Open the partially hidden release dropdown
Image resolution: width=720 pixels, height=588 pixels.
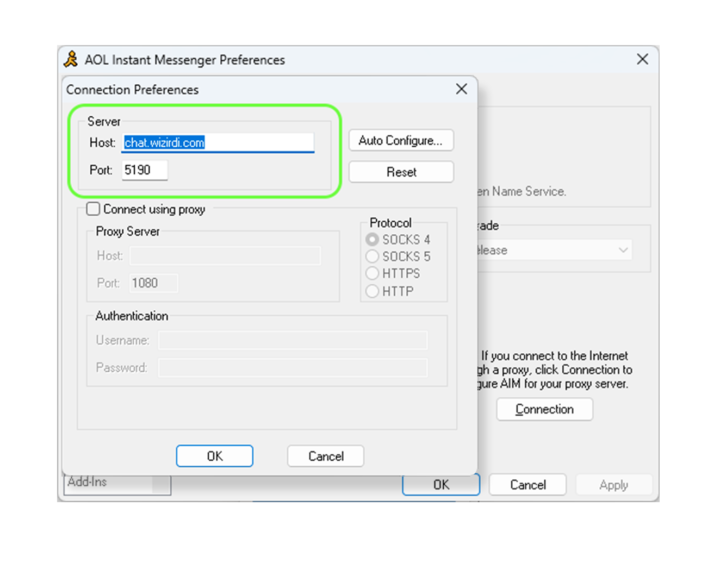(x=555, y=250)
